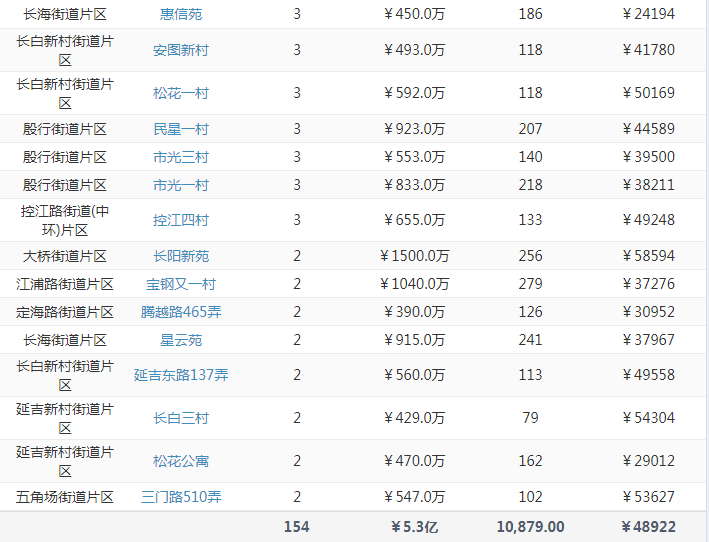The height and width of the screenshot is (542, 709).
Task: Open the 三门路510弄 community link
Action: click(181, 497)
